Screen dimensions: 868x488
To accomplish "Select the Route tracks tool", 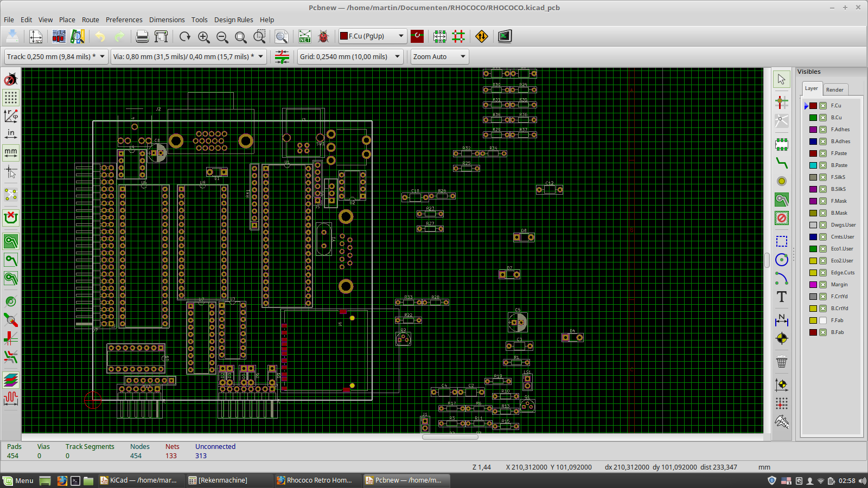I will 781,163.
